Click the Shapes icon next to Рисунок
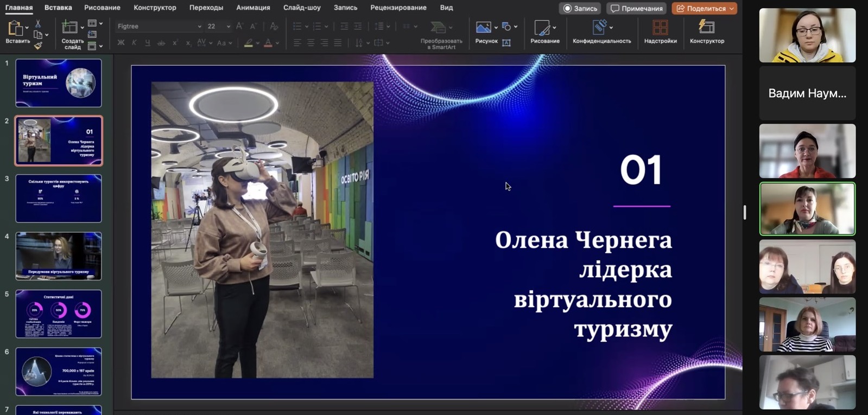Screen dimensions: 868x415 [506, 26]
